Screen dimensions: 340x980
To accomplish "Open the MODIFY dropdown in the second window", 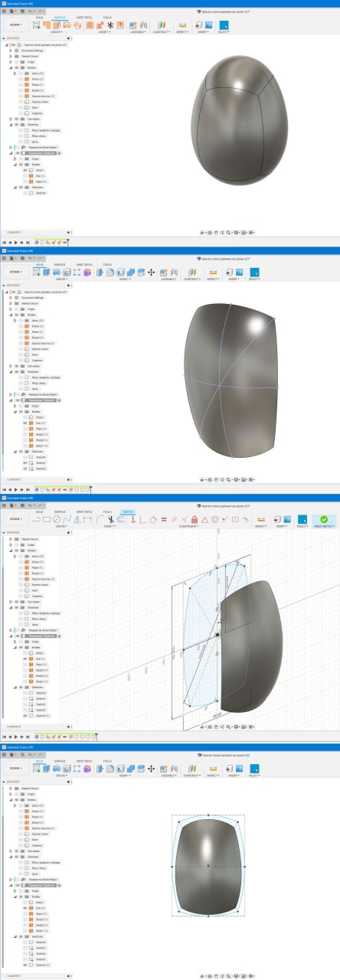I will tap(125, 279).
